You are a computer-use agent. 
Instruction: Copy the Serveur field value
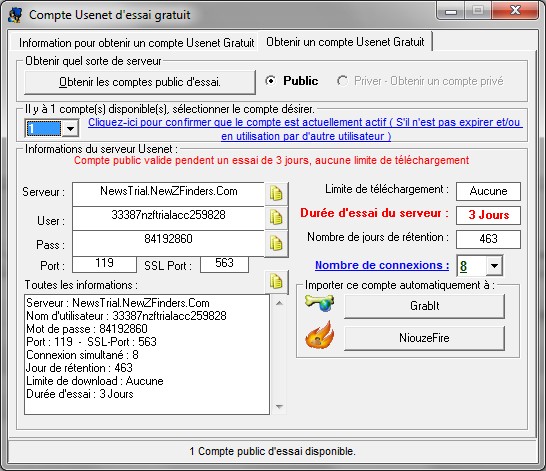[276, 193]
